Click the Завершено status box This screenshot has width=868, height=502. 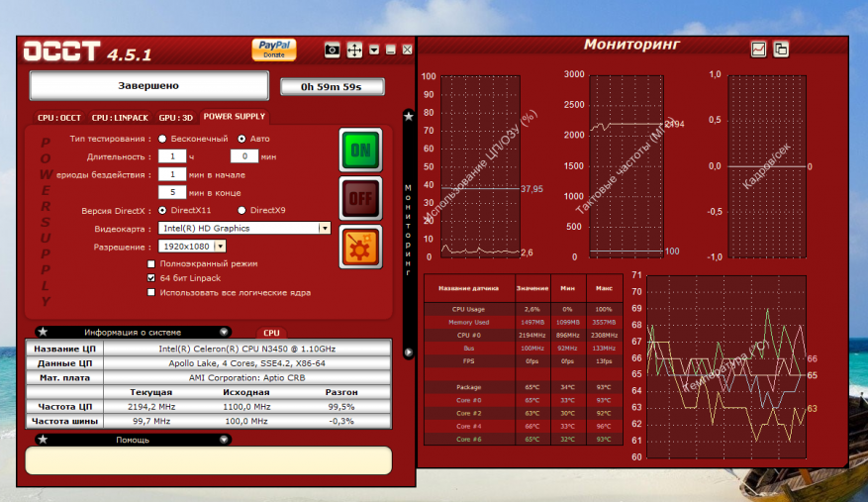148,86
